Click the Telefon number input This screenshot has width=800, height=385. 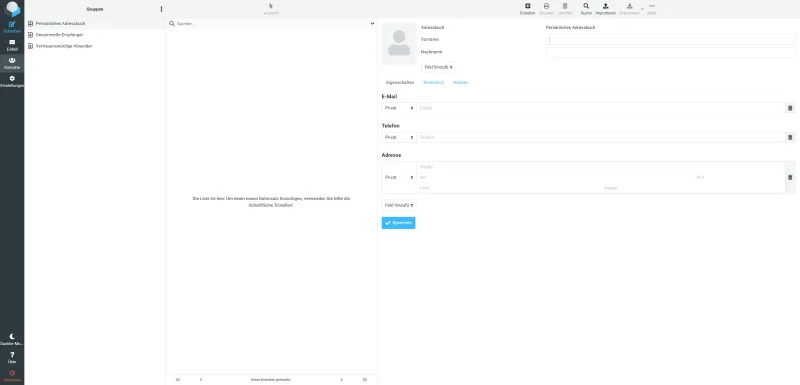601,137
